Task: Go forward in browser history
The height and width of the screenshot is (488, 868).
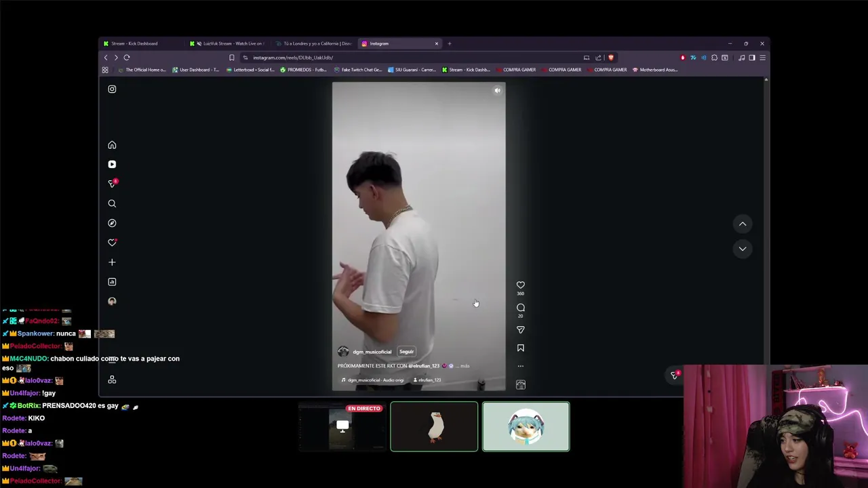Action: pos(116,58)
